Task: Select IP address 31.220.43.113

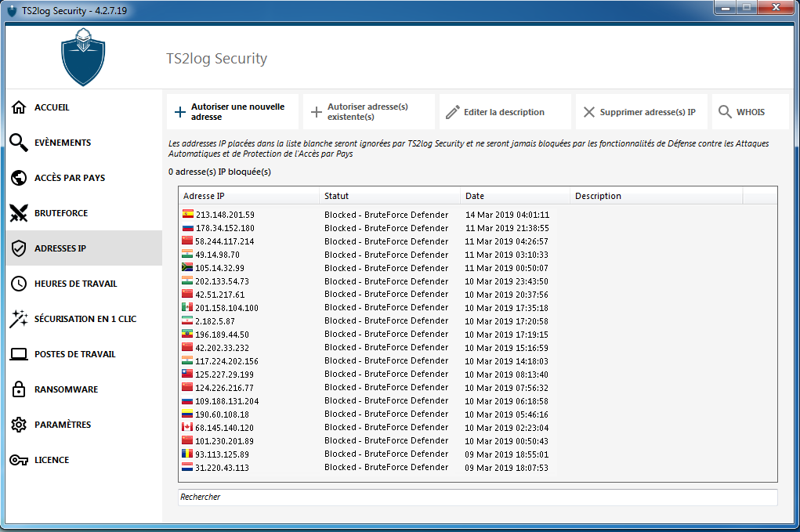Action: coord(222,467)
